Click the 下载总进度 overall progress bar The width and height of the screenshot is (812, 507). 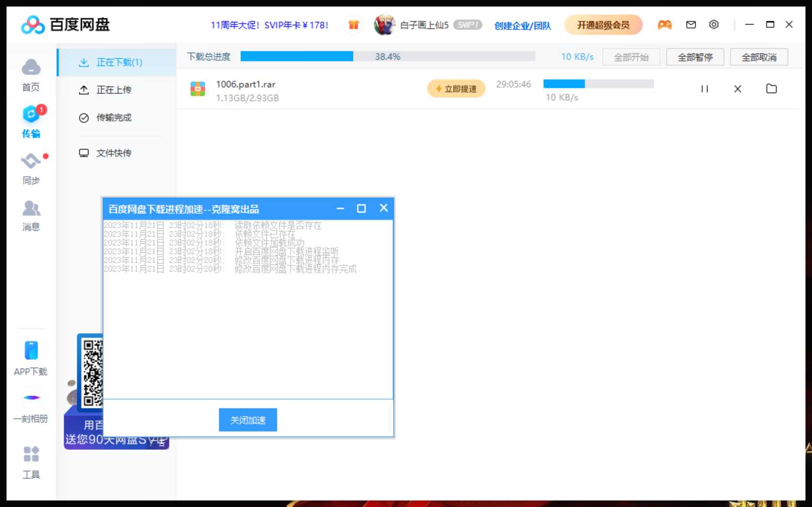click(388, 57)
